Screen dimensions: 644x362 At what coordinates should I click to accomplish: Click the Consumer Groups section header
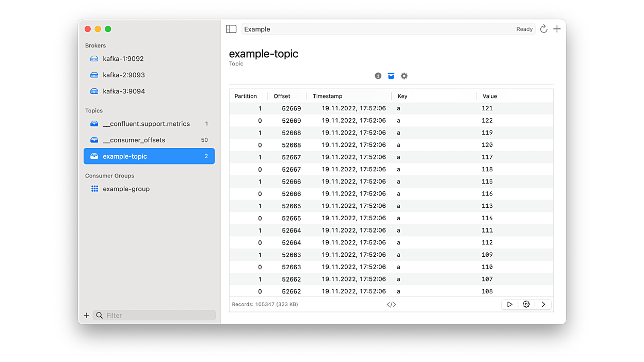point(109,176)
